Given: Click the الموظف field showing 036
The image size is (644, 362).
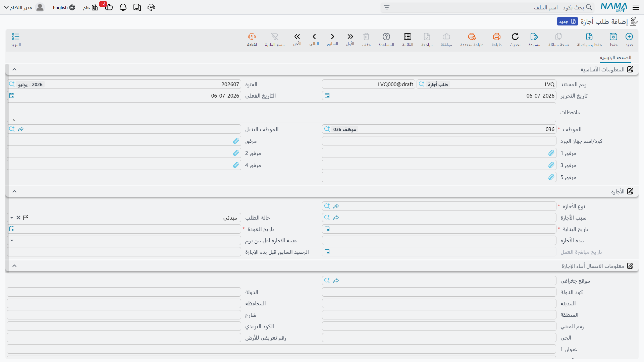Looking at the screenshot, I should click(439, 129).
